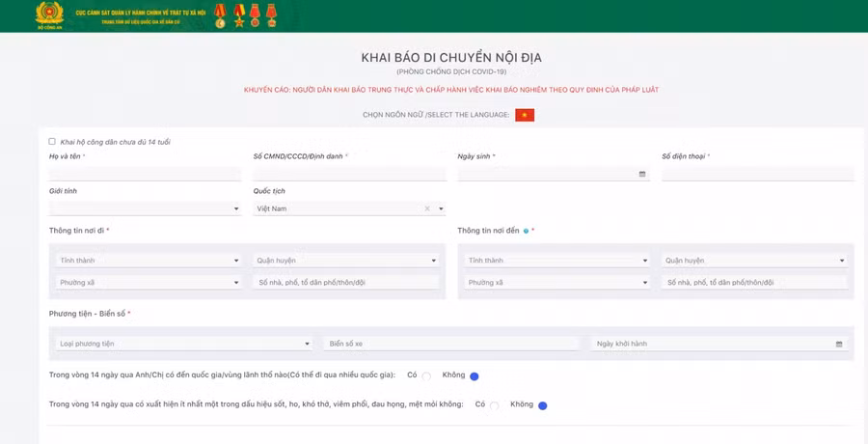Open departure Quận huyện dropdown
868x444 pixels.
coord(346,261)
